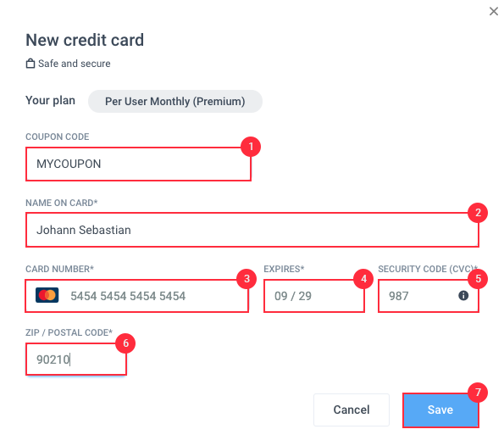Select the Card Number input field
Image resolution: width=504 pixels, height=446 pixels.
click(136, 296)
